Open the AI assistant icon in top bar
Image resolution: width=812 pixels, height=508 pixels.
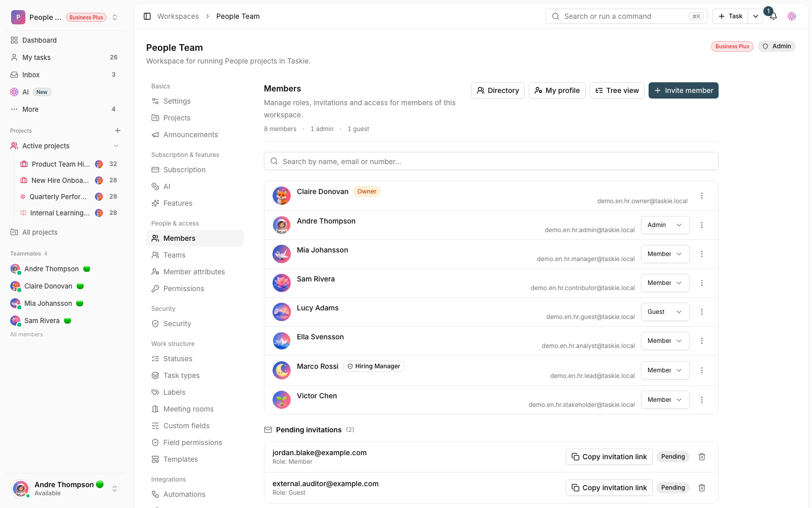pyautogui.click(x=792, y=16)
